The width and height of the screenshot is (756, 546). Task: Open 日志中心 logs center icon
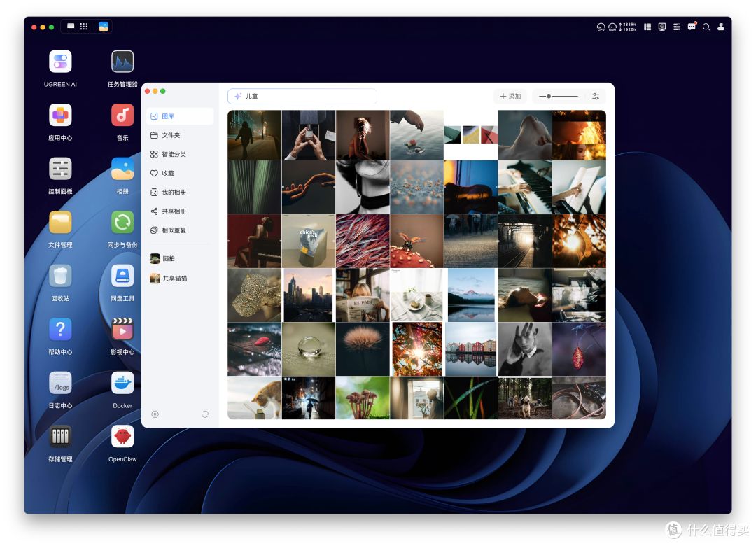coord(60,384)
